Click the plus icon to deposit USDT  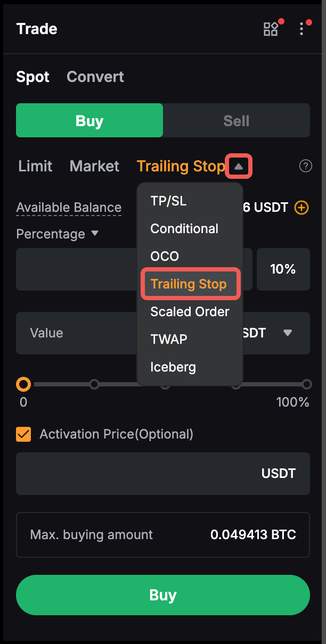click(x=301, y=207)
